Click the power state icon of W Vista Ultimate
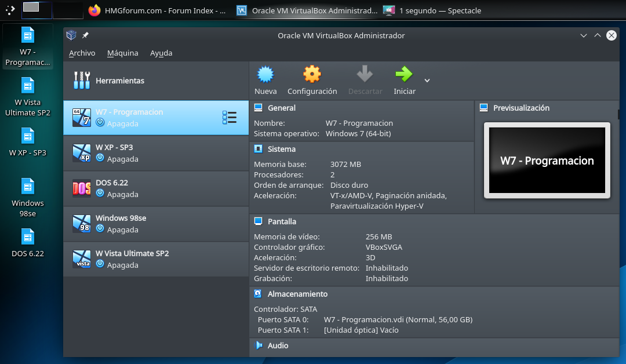 pos(100,264)
